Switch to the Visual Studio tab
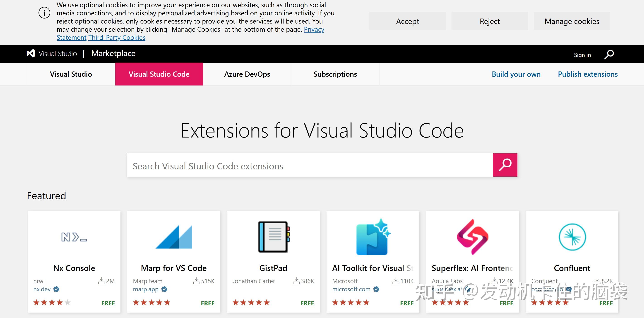The height and width of the screenshot is (318, 644). click(x=71, y=74)
